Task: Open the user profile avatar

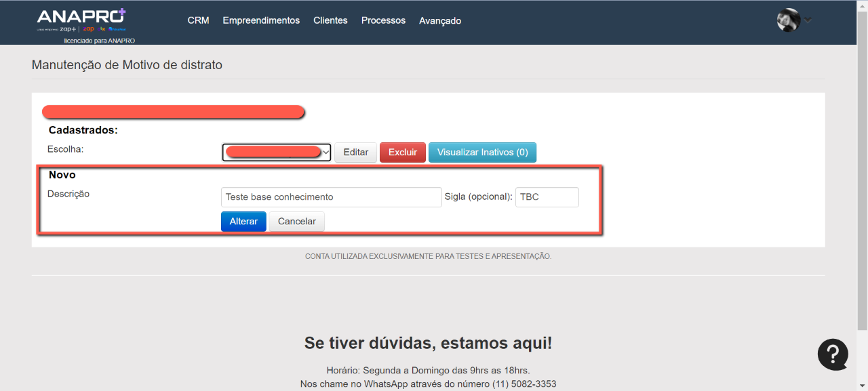Action: [x=788, y=20]
